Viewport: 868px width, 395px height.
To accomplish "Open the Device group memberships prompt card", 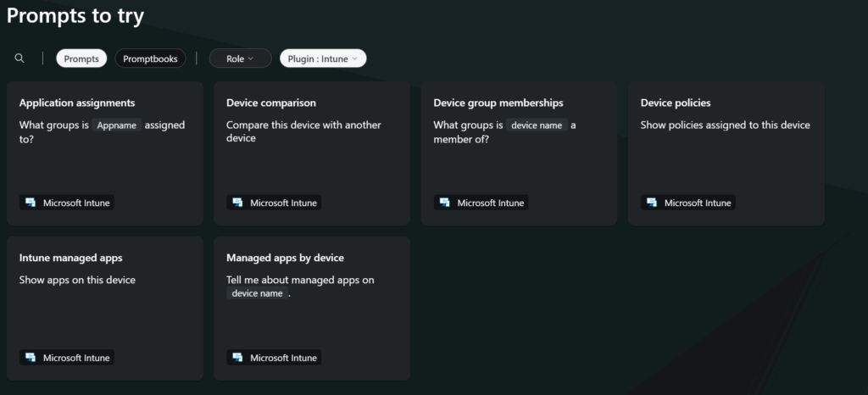I will click(519, 153).
